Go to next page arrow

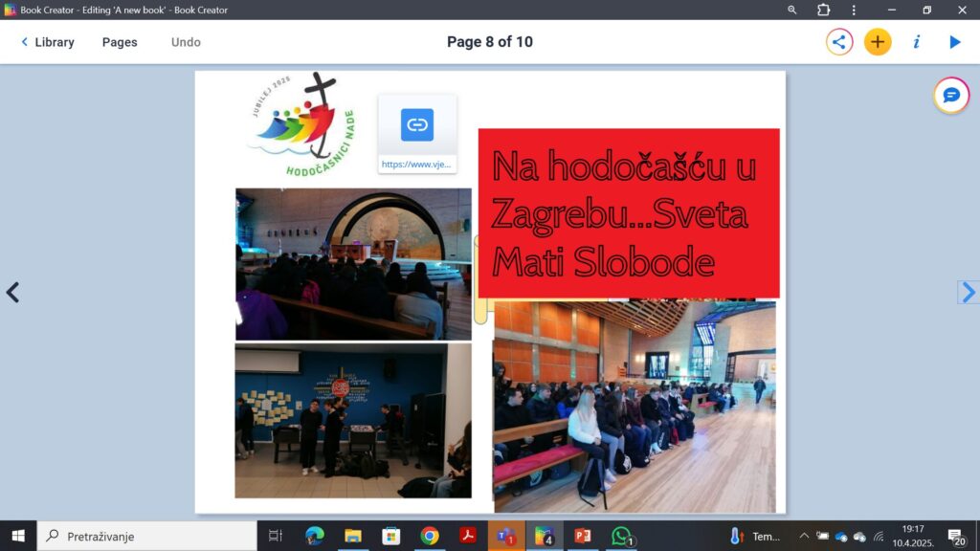[x=969, y=293]
